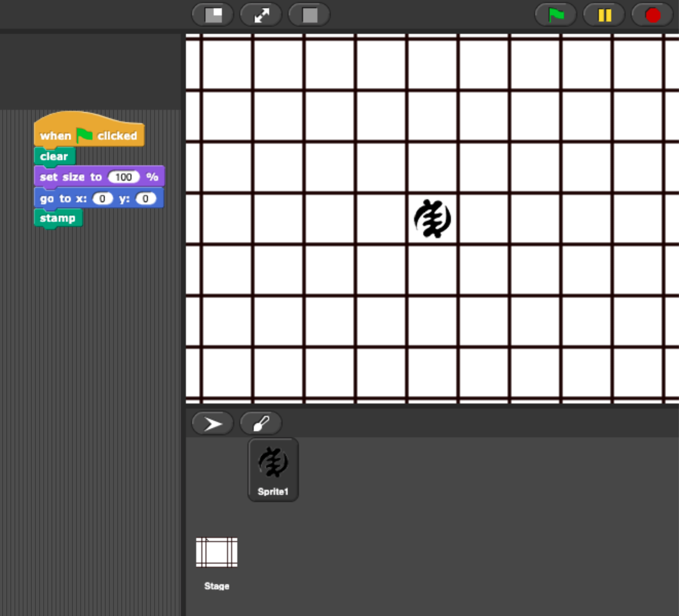Select Sprite1 in the sprite corral
The width and height of the screenshot is (679, 616).
[x=273, y=469]
